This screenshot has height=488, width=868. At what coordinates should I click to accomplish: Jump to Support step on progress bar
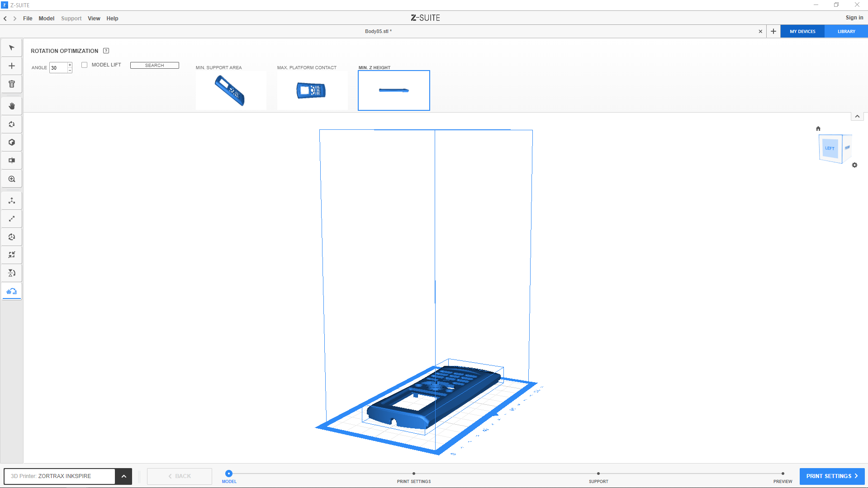click(x=598, y=474)
